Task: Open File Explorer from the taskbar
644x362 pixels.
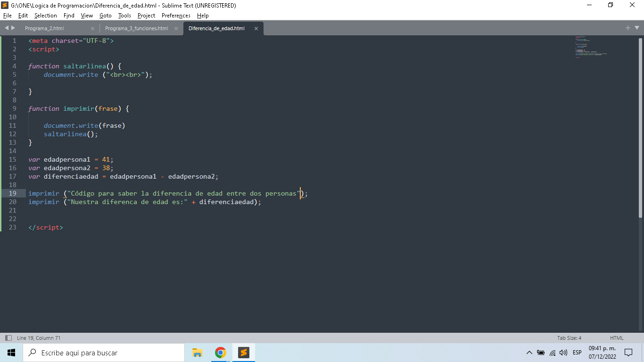Action: [x=198, y=353]
